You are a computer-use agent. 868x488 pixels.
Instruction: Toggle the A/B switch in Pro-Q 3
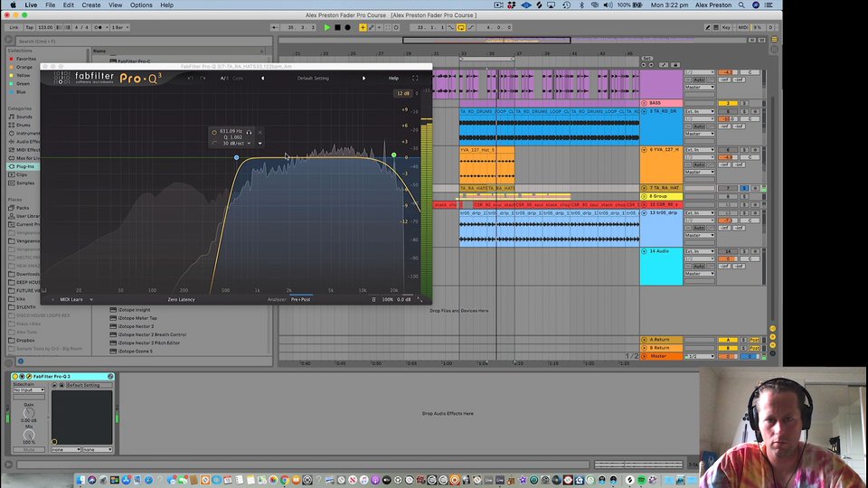[x=223, y=78]
